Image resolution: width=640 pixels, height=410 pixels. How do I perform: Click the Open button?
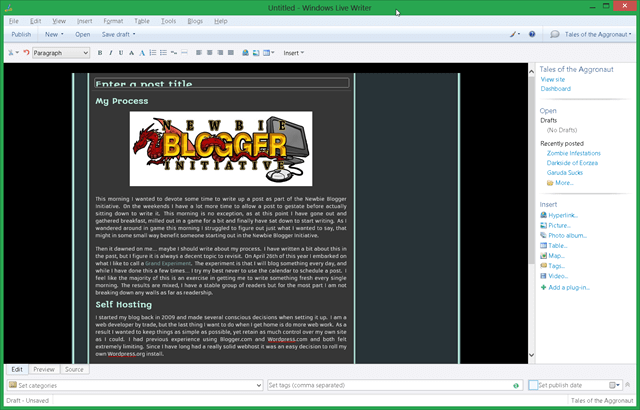click(82, 34)
